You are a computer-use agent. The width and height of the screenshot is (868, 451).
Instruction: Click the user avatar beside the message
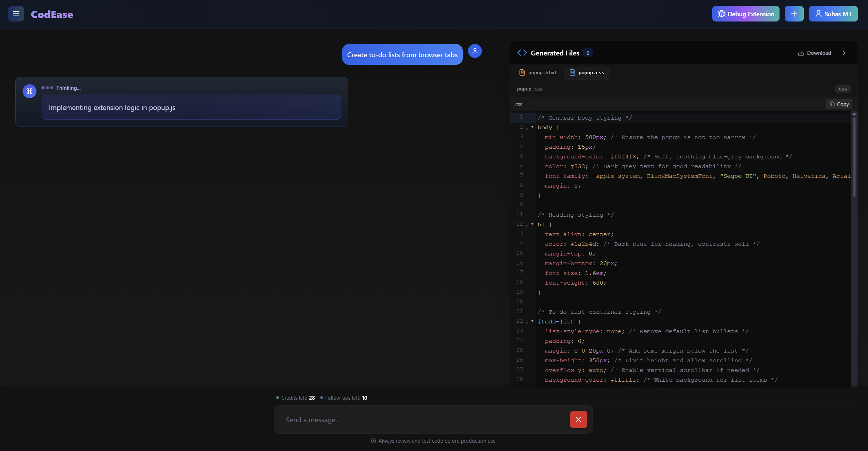[475, 51]
